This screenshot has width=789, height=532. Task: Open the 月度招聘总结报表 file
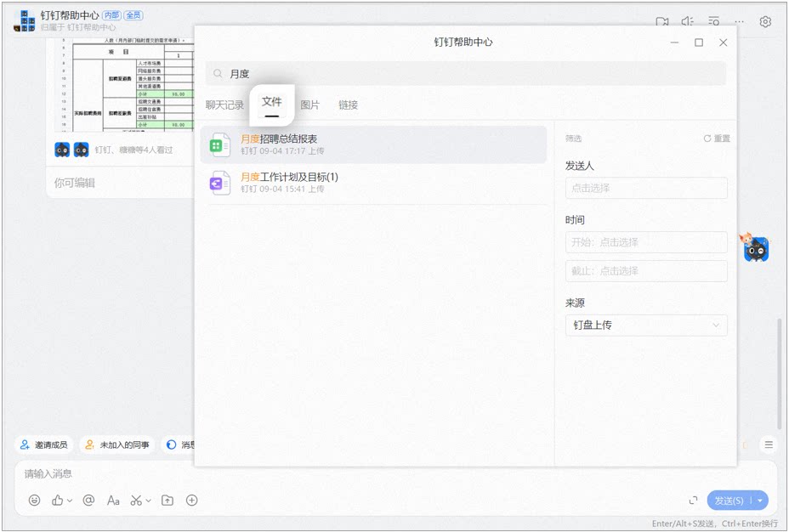[373, 144]
